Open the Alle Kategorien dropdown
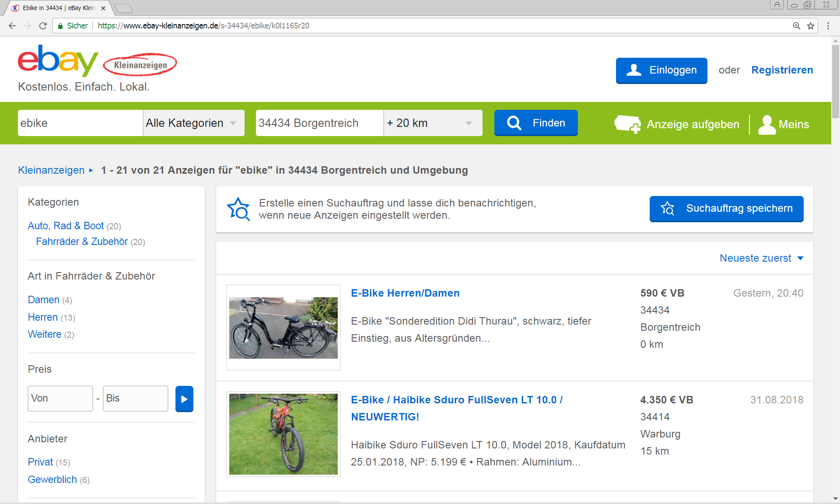 193,123
